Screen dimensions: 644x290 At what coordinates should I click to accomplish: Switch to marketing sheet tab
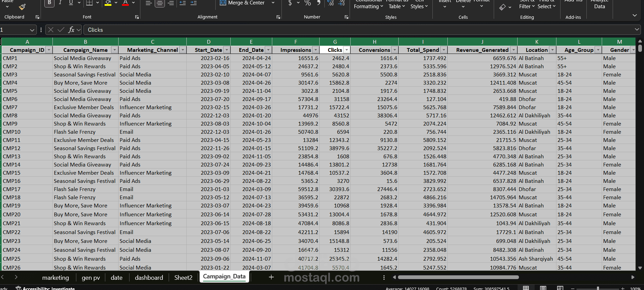pos(56,278)
